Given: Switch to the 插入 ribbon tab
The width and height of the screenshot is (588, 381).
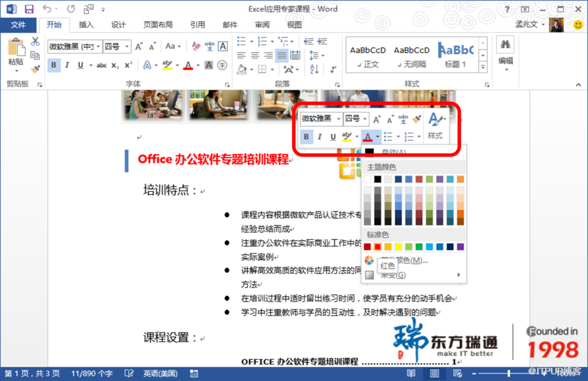Looking at the screenshot, I should [86, 25].
